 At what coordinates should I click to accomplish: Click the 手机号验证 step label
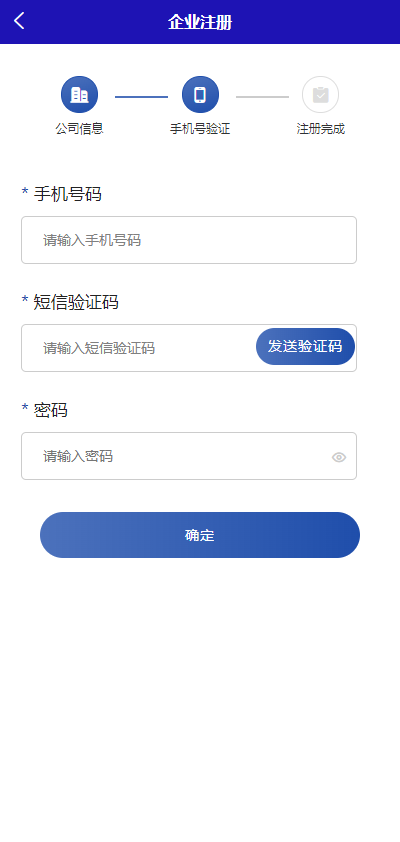tap(200, 129)
